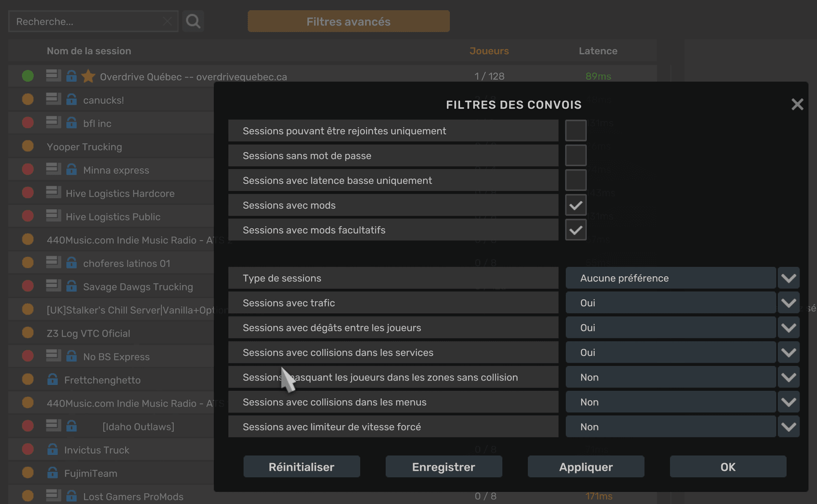
Task: Open the Sessions avec trafic dropdown arrow
Action: pos(788,303)
